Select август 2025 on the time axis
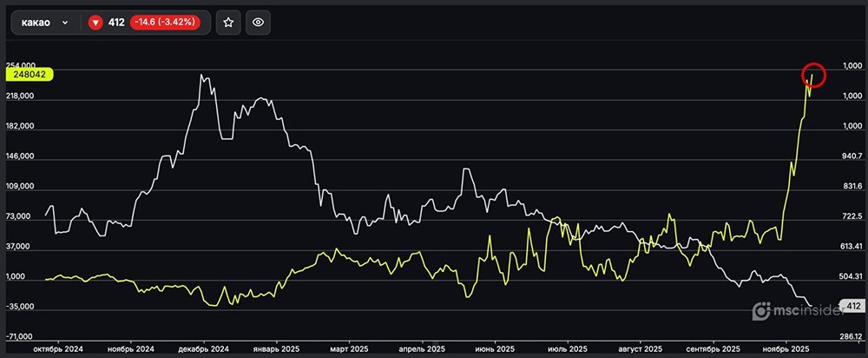The height and width of the screenshot is (358, 868). [x=640, y=348]
